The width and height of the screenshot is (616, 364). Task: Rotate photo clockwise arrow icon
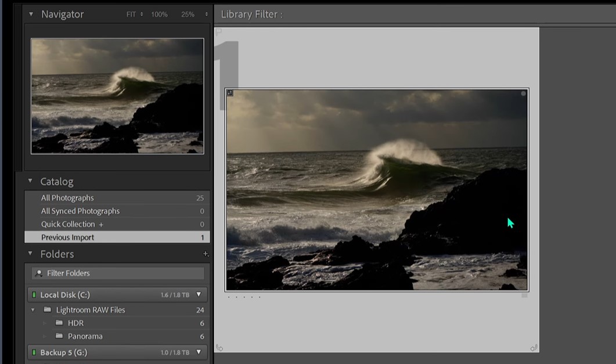[x=534, y=348]
